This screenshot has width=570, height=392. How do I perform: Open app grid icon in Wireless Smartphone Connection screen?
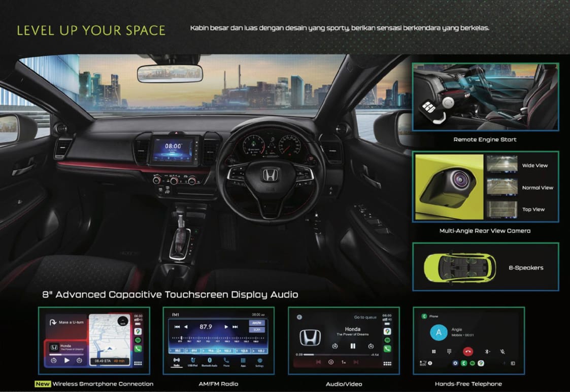point(138,363)
